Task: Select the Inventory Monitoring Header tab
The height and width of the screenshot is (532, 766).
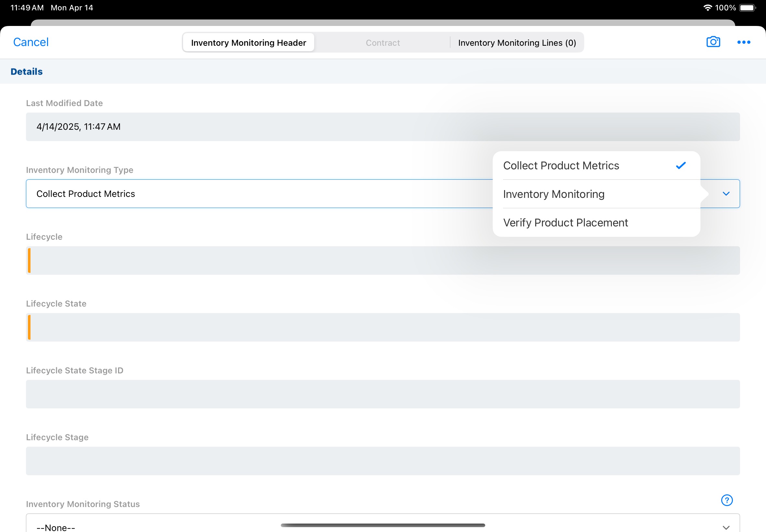Action: click(x=248, y=43)
